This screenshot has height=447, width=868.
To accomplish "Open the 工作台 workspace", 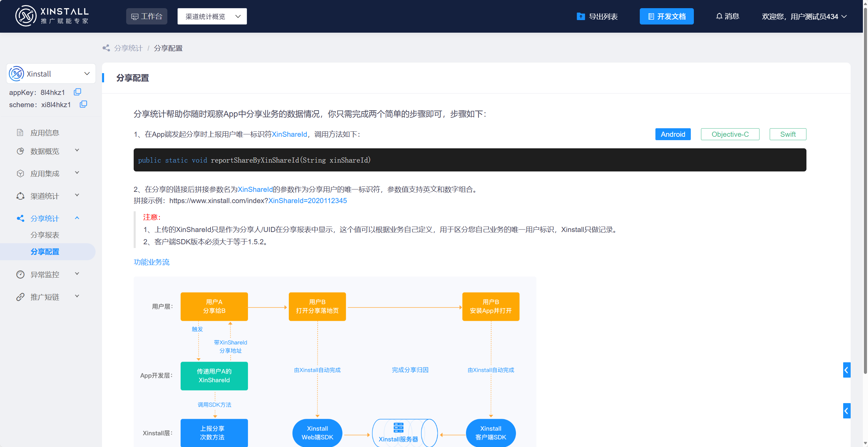I will pos(147,16).
